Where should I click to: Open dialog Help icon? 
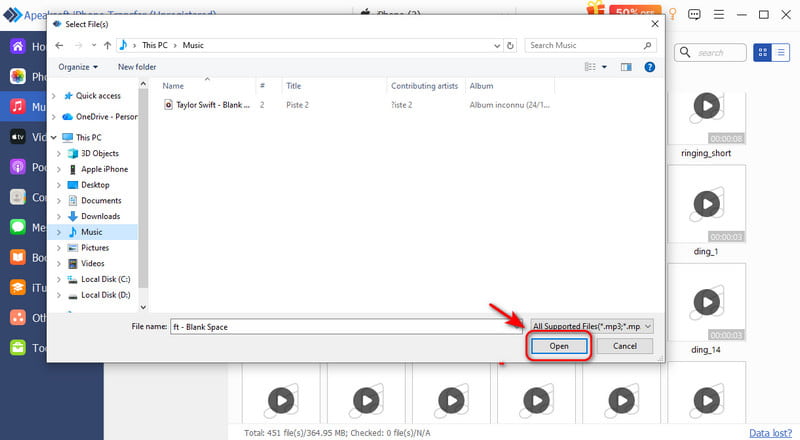tap(649, 67)
